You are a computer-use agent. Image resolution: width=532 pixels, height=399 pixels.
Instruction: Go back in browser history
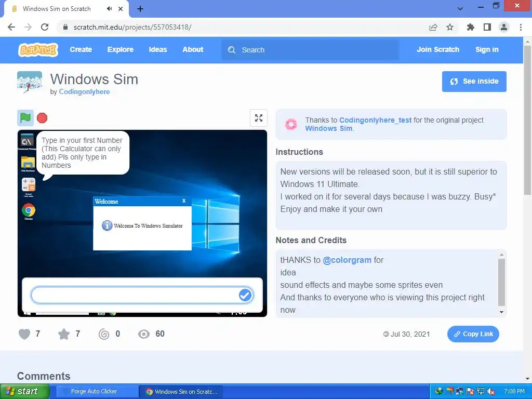tap(11, 27)
